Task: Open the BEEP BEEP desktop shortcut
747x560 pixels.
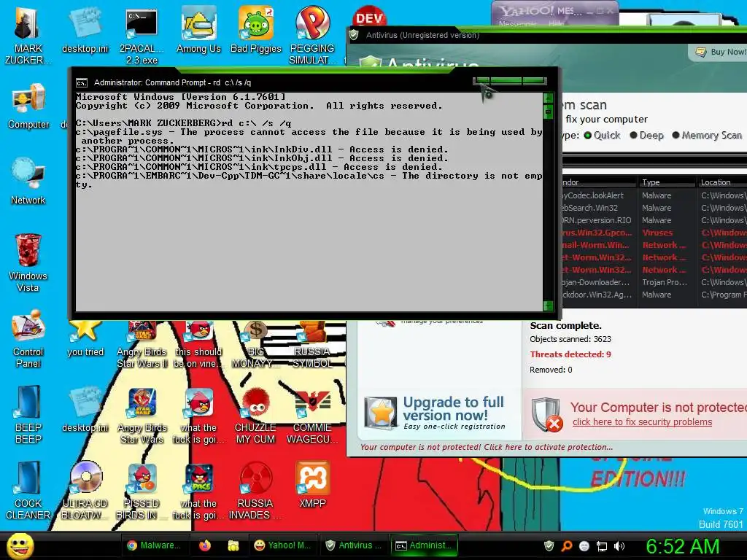Action: [28, 414]
